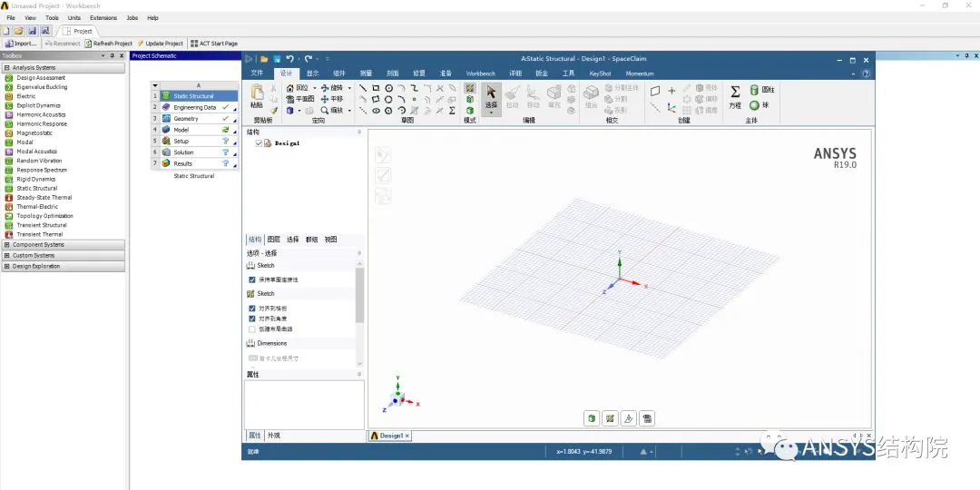Click the Undo arrow in SpaceClaim title bar
The image size is (980, 490).
(x=289, y=59)
